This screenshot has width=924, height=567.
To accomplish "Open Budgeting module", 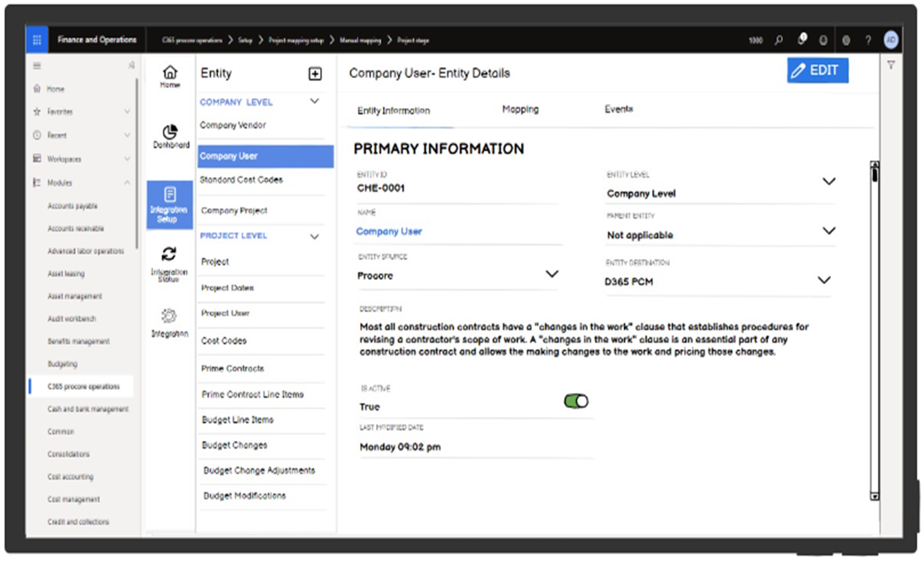I will point(62,364).
